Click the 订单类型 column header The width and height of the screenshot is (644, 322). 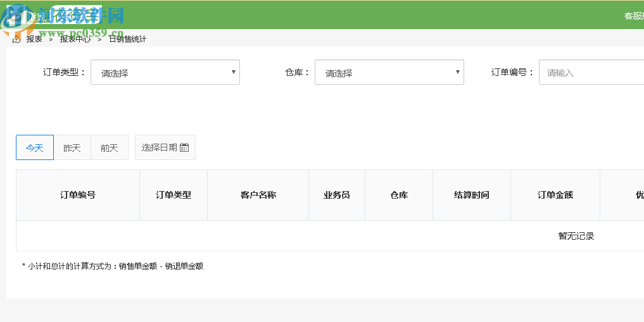pyautogui.click(x=174, y=195)
